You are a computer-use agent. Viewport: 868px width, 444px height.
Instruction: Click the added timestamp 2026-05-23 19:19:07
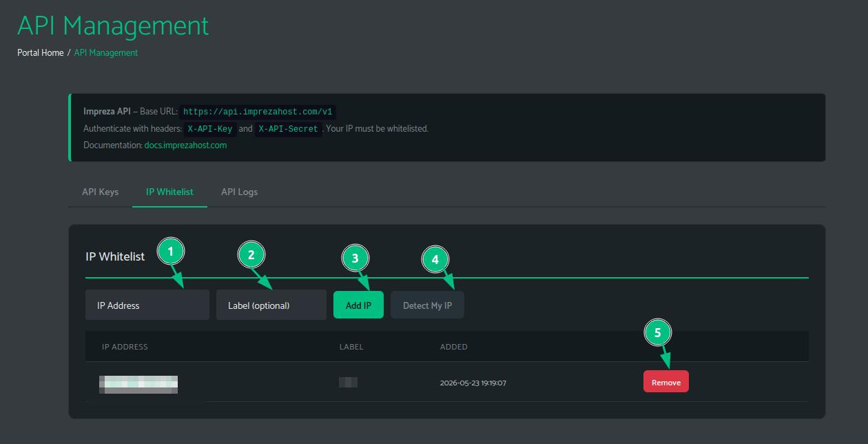click(x=473, y=383)
